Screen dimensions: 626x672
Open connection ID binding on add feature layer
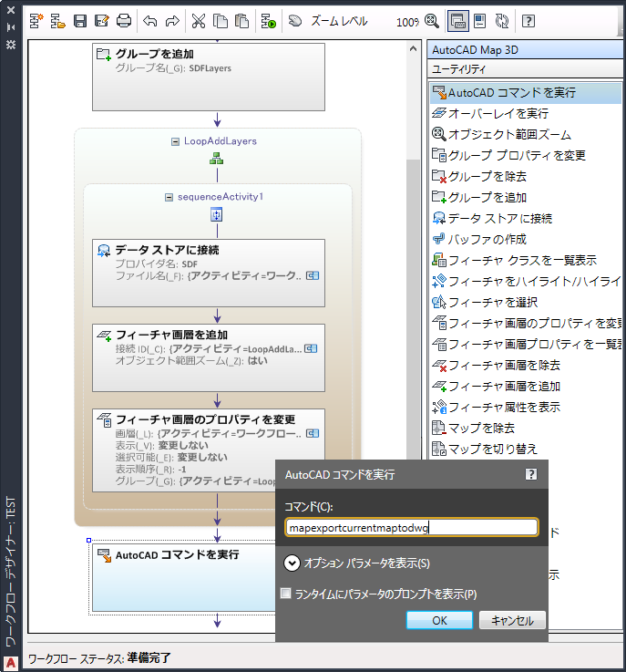(x=311, y=349)
